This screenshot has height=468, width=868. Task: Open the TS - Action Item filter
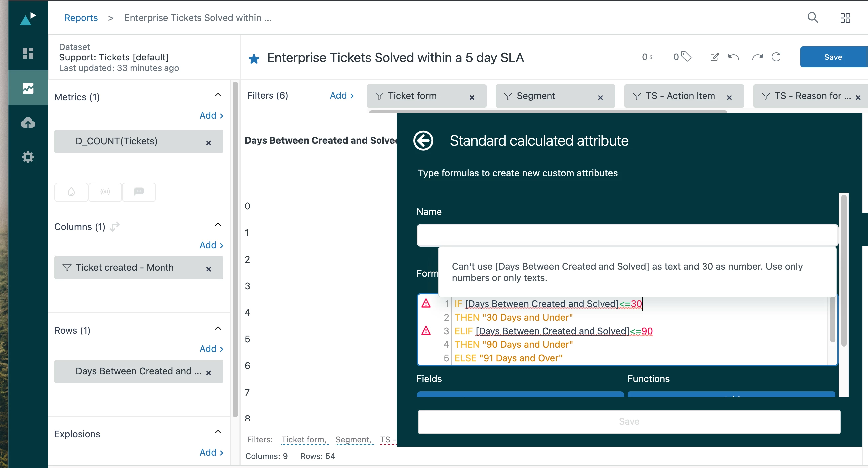(680, 96)
